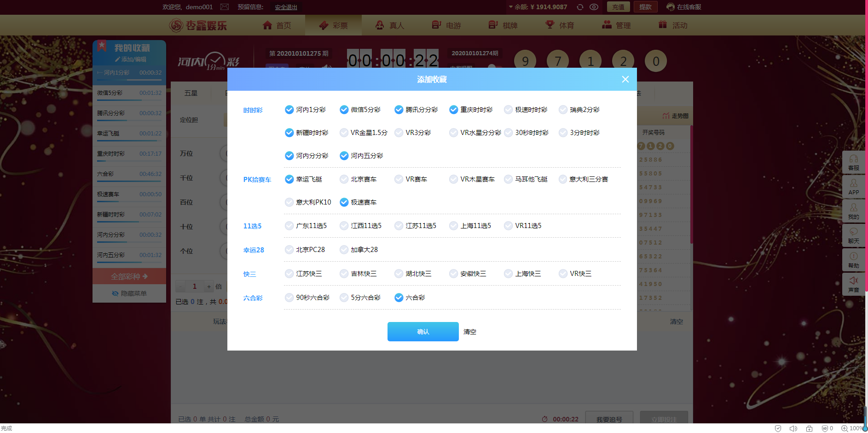Click status bar sound icon

click(x=793, y=428)
